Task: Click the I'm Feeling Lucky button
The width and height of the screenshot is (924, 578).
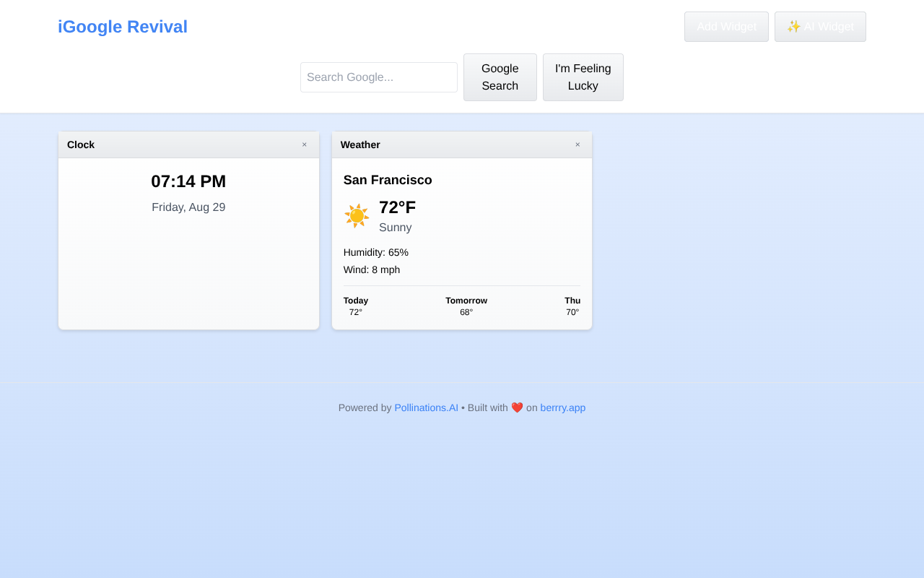Action: pyautogui.click(x=583, y=77)
